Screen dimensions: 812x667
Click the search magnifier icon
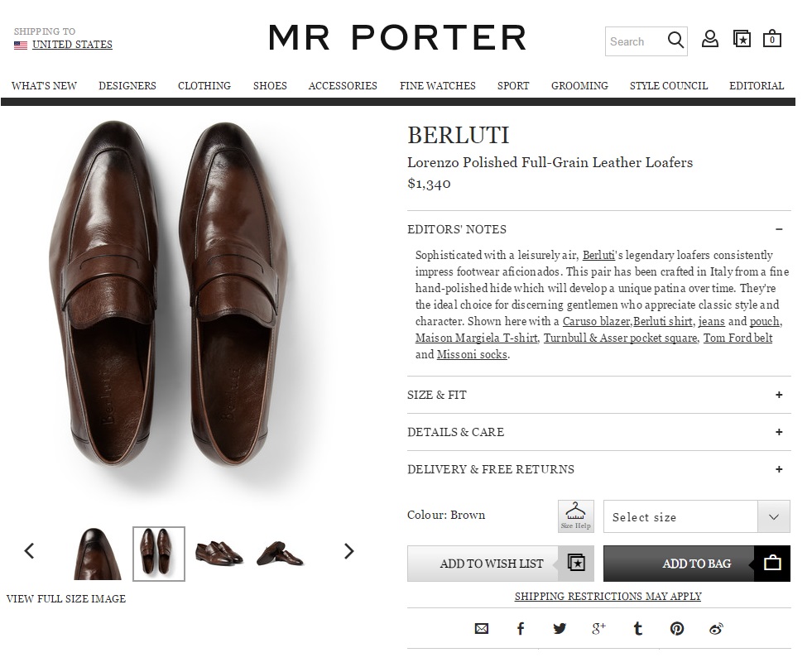click(x=675, y=41)
